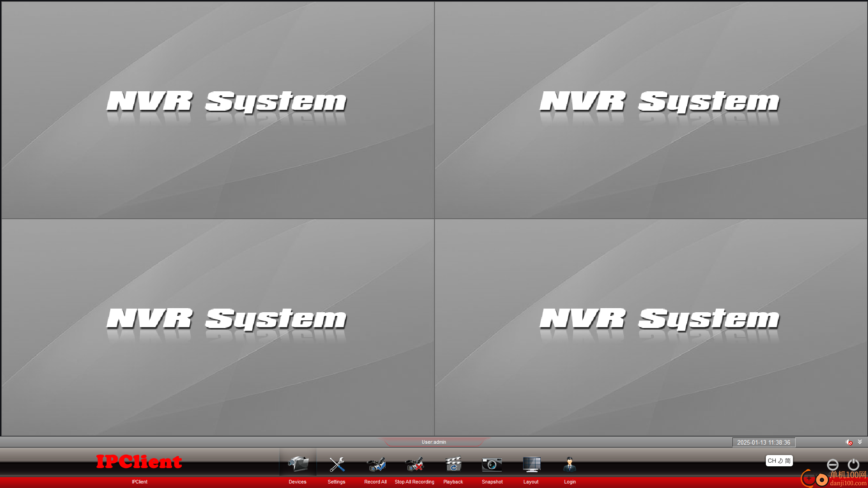The width and height of the screenshot is (868, 488).
Task: Click the User:admin status label
Action: (434, 442)
